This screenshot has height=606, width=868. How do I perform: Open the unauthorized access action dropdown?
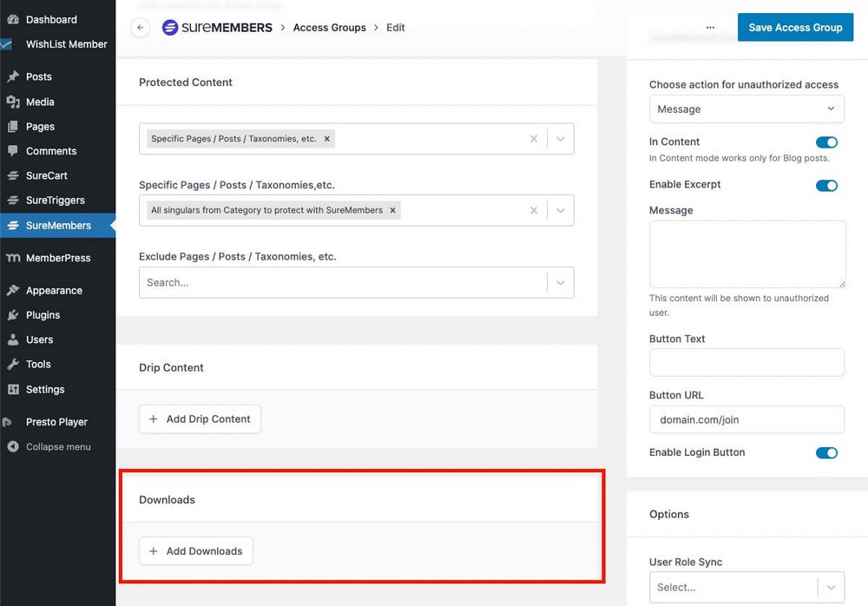[x=746, y=109]
